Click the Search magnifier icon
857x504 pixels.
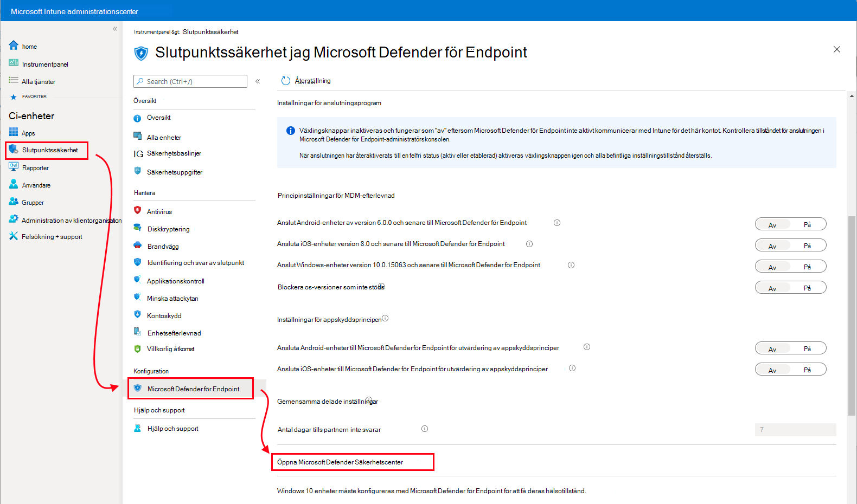click(140, 81)
